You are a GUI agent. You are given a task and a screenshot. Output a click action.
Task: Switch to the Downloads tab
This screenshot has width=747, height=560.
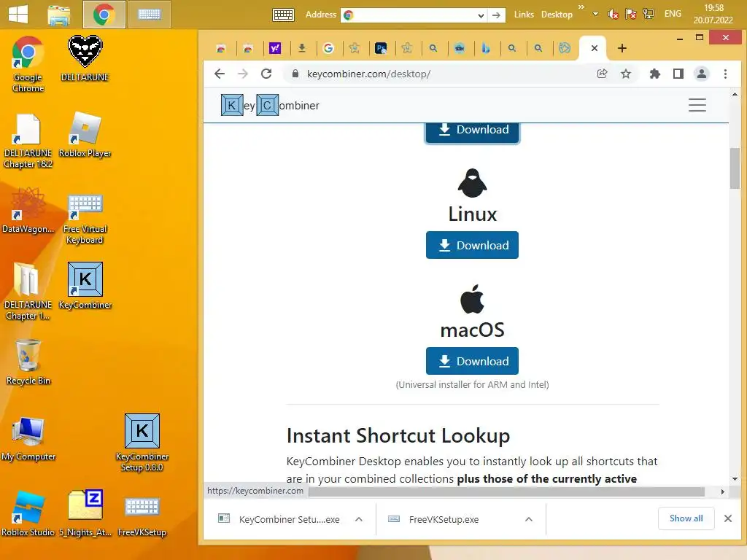[x=301, y=48]
